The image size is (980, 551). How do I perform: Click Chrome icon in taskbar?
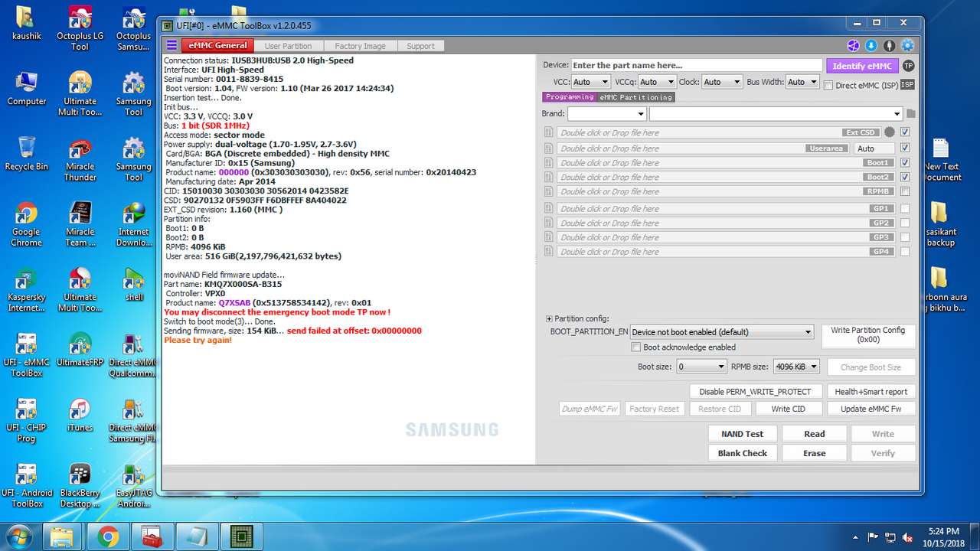[x=109, y=536]
